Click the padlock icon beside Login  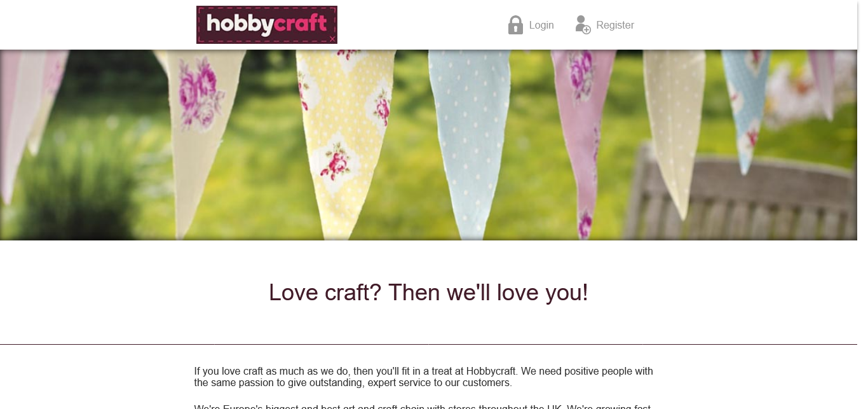click(x=515, y=25)
